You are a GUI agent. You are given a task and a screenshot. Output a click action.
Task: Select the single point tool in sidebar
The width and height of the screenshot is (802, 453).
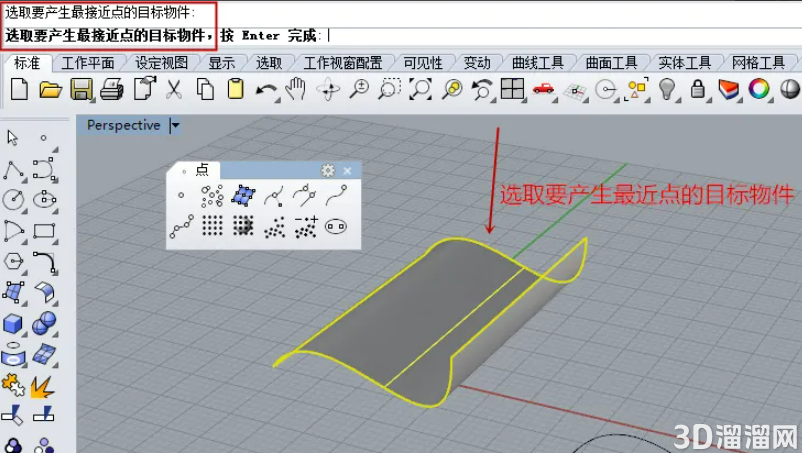coord(43,138)
